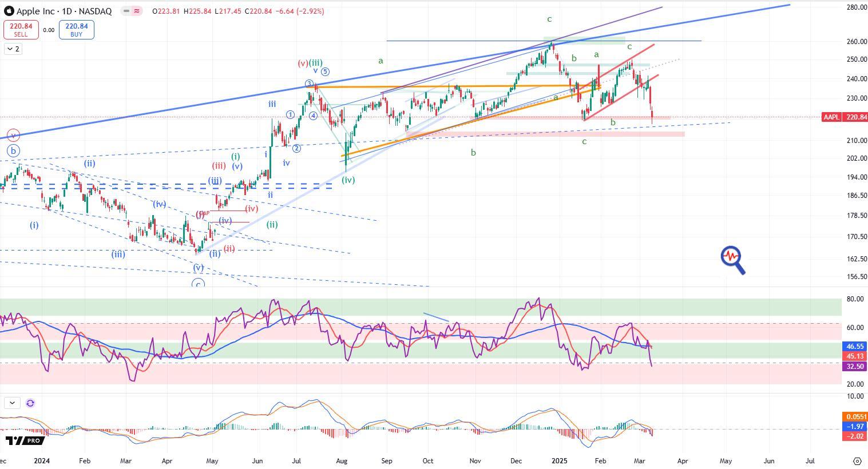Viewport: 868px width, 469px height.
Task: Click the 2024 label on time axis
Action: tap(42, 460)
